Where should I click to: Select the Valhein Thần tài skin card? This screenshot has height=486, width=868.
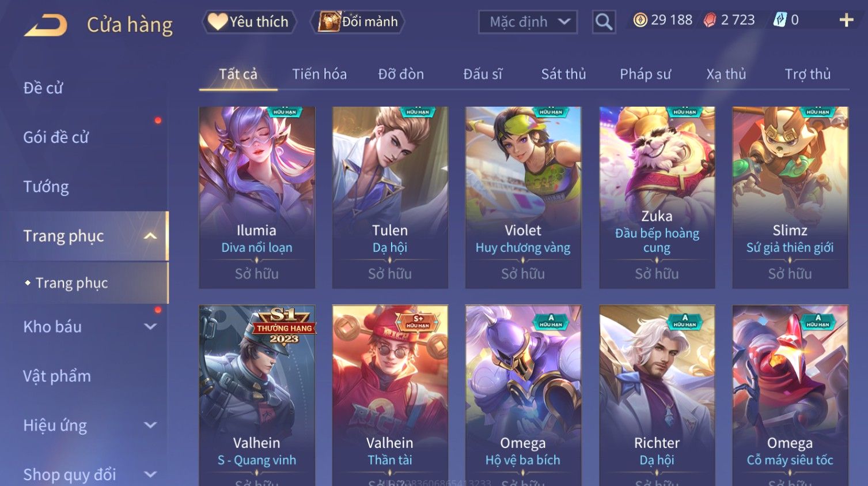(390, 395)
